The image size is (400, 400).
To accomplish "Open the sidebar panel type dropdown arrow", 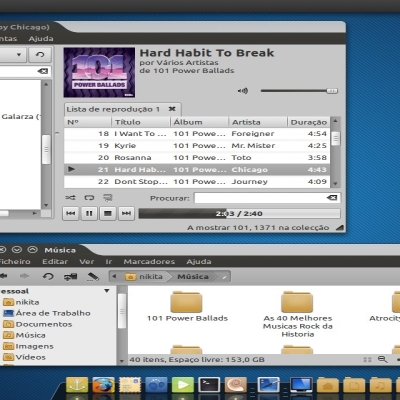I will point(107,291).
